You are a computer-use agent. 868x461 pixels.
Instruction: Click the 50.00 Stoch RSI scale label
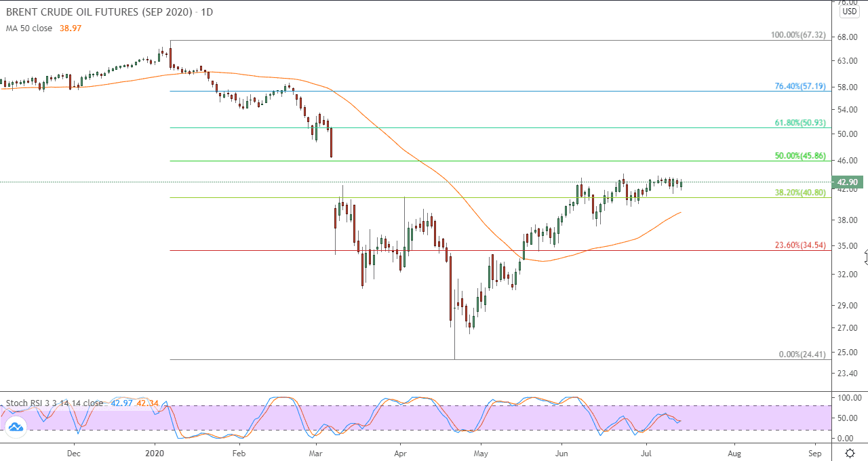[x=849, y=418]
